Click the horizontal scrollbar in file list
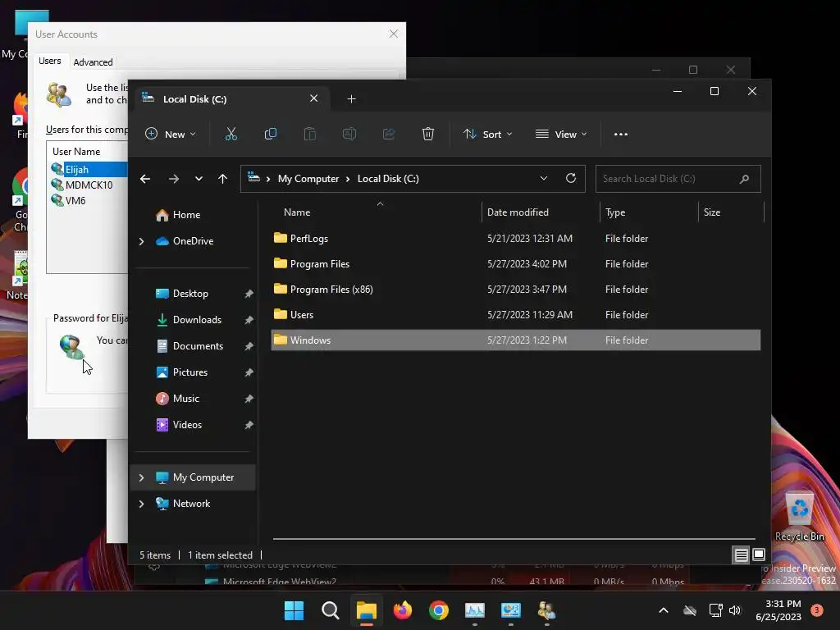The height and width of the screenshot is (630, 840). pyautogui.click(x=514, y=539)
